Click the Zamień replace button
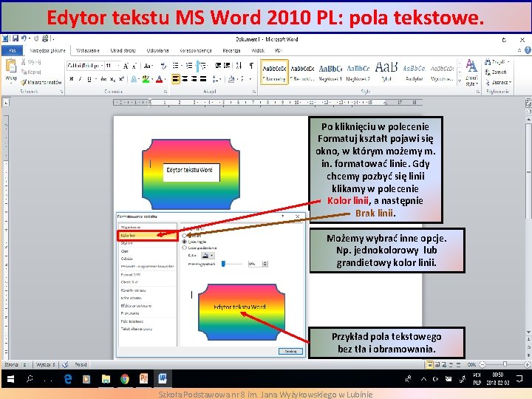Screen dimensions: 532x399 [x=495, y=72]
